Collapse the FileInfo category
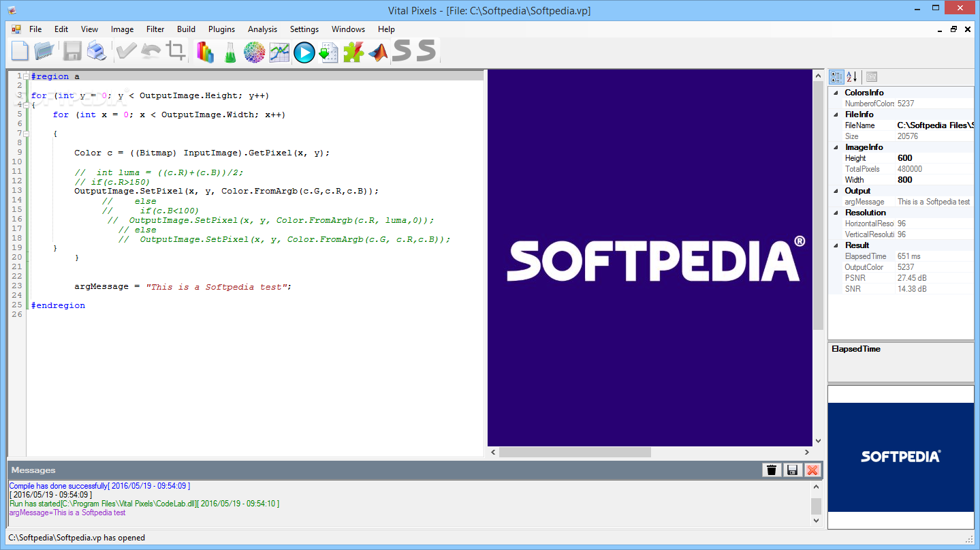 (836, 114)
